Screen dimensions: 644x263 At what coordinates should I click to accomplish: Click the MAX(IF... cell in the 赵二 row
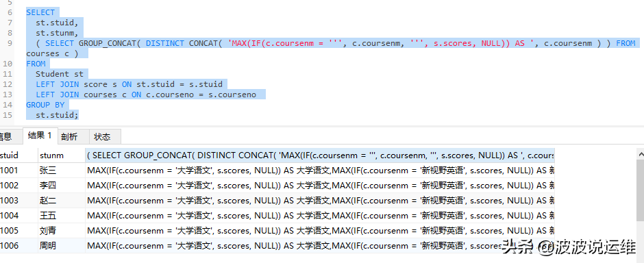[x=320, y=201]
